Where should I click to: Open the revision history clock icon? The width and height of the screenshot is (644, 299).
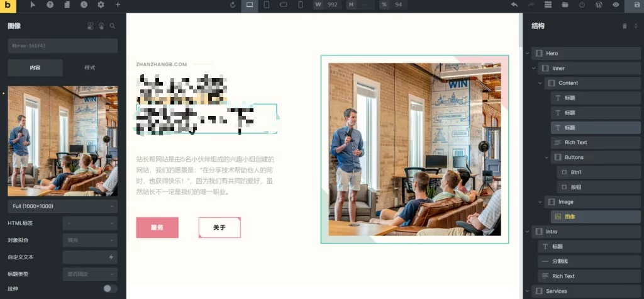[84, 4]
